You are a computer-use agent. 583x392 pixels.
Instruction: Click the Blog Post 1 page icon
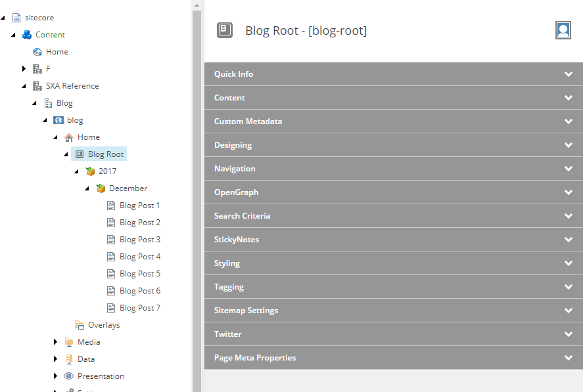point(111,206)
